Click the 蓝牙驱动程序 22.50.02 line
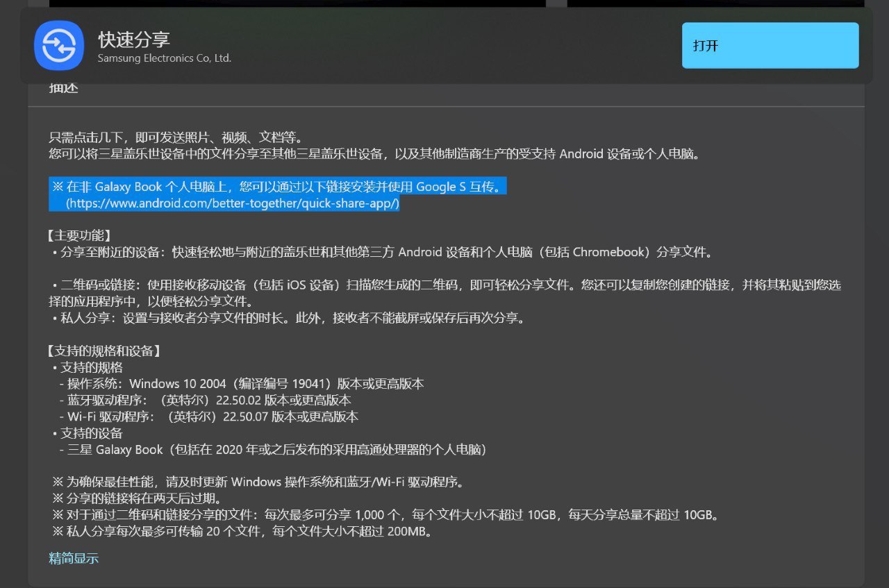 point(206,401)
